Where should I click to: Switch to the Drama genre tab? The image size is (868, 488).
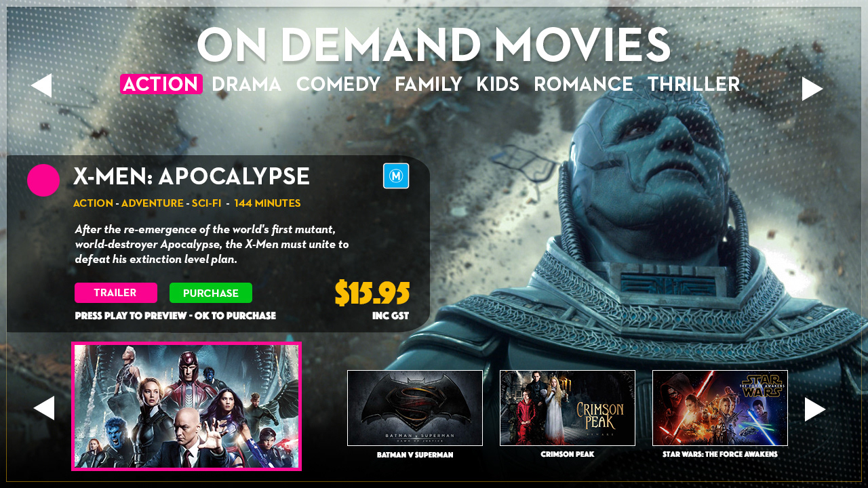click(246, 84)
